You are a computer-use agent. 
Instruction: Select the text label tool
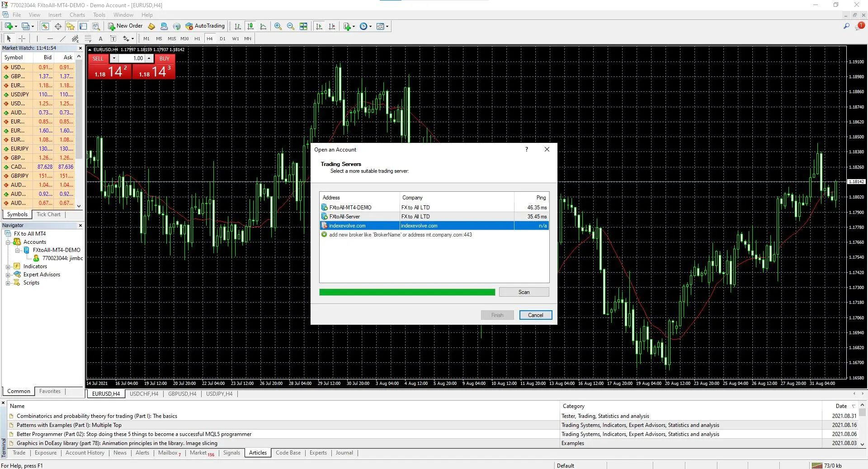pos(113,39)
